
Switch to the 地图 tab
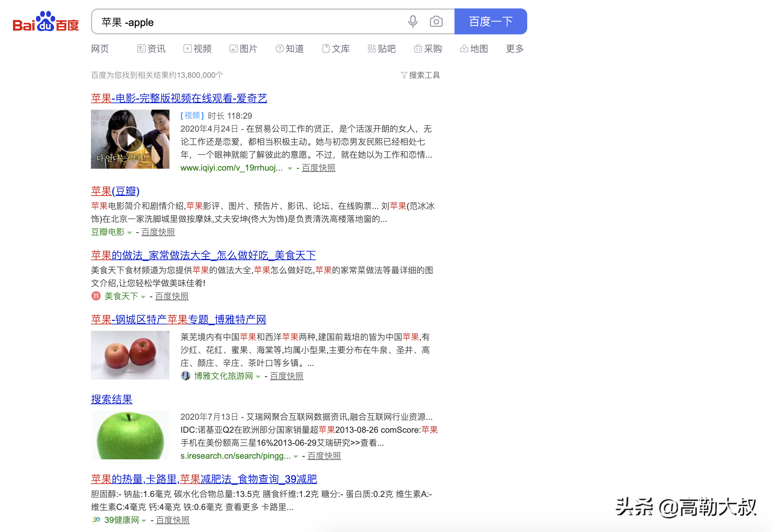[x=474, y=49]
